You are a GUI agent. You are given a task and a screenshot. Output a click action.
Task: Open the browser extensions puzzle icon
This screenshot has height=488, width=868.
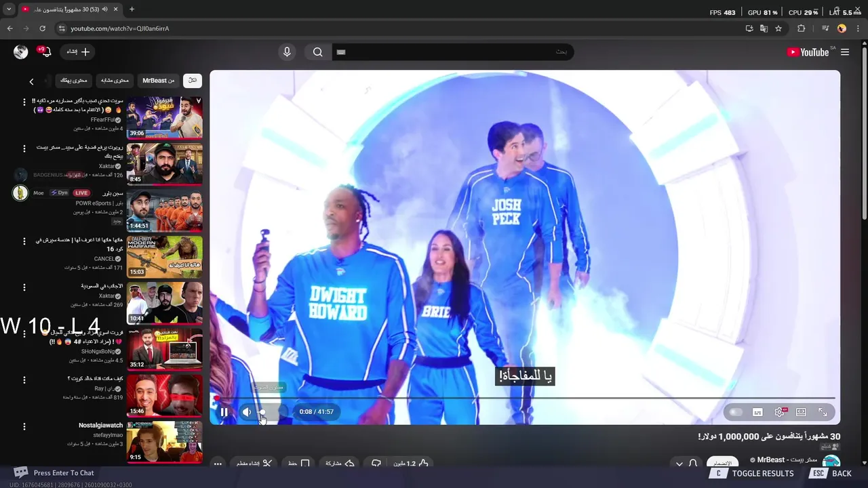coord(801,28)
